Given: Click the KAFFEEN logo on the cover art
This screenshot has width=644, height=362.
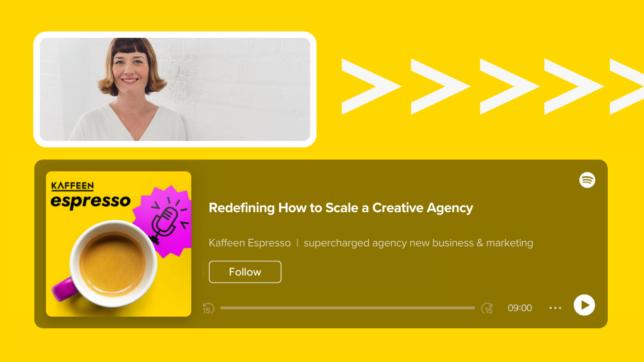Looking at the screenshot, I should click(72, 186).
